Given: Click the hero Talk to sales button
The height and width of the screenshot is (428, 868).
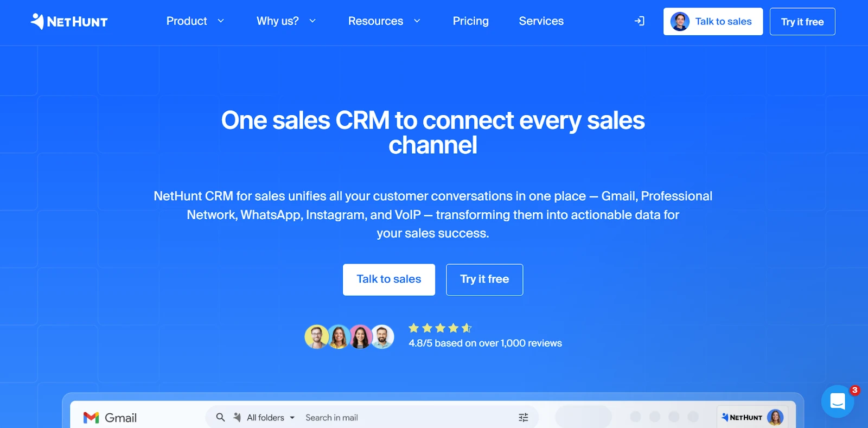Looking at the screenshot, I should (x=388, y=279).
